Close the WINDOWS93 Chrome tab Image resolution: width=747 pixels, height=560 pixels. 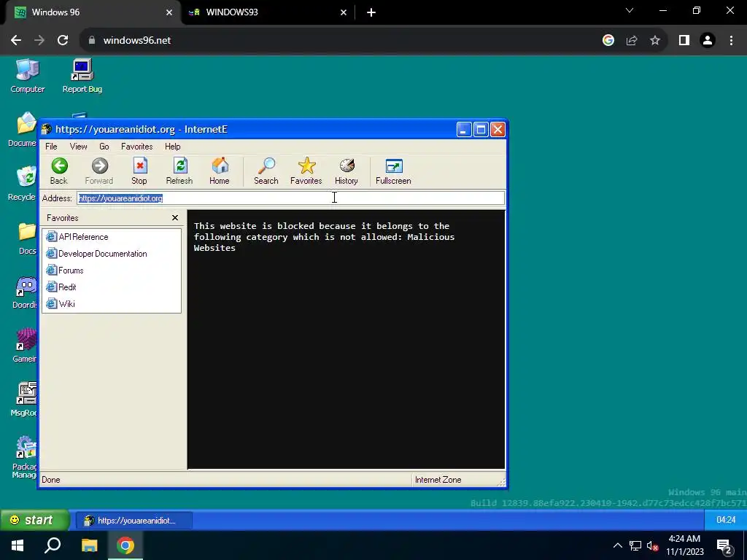344,12
